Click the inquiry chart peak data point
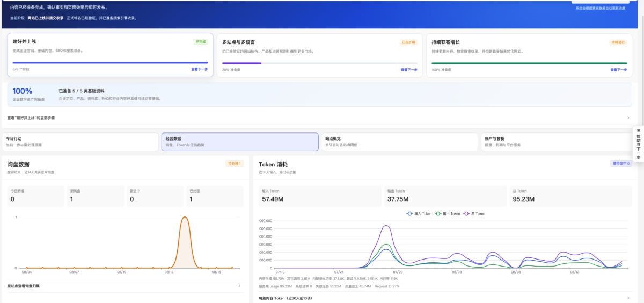Screen dimensions: 644x303 point(185,217)
